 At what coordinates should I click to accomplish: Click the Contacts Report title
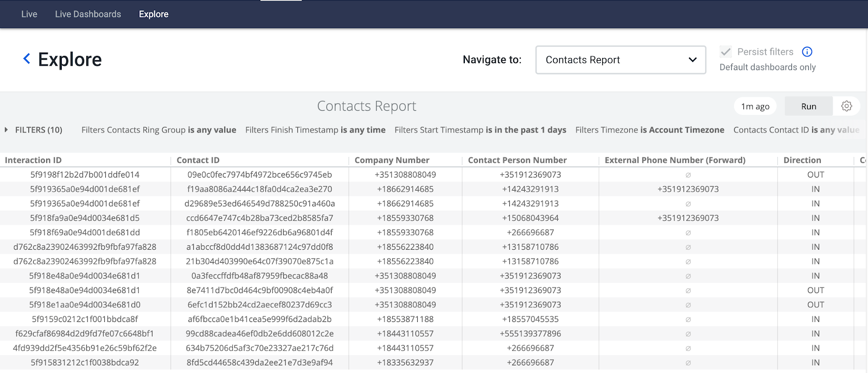point(367,106)
